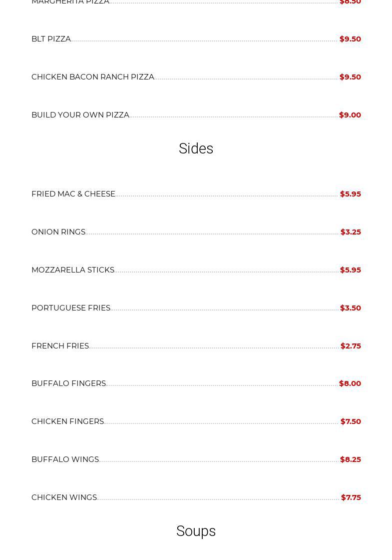Choose Mozzarella Sticks from Sides
This screenshot has height=560, width=392.
tap(73, 270)
